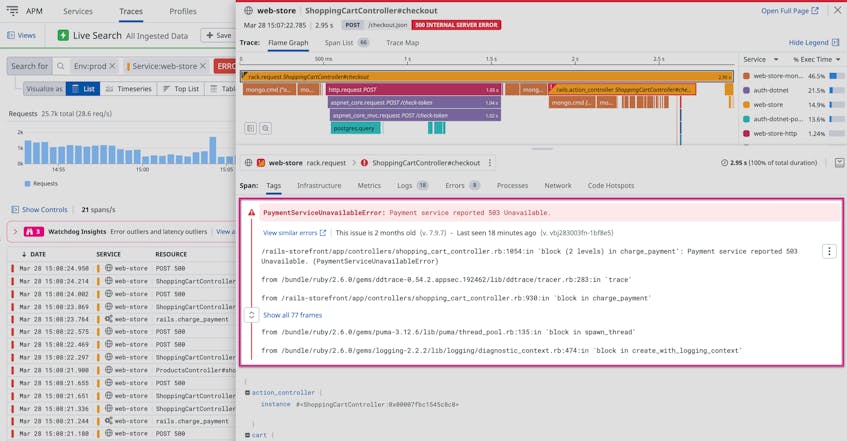Collapse the action_controller JSON node
This screenshot has height=441, width=847.
pyautogui.click(x=247, y=392)
